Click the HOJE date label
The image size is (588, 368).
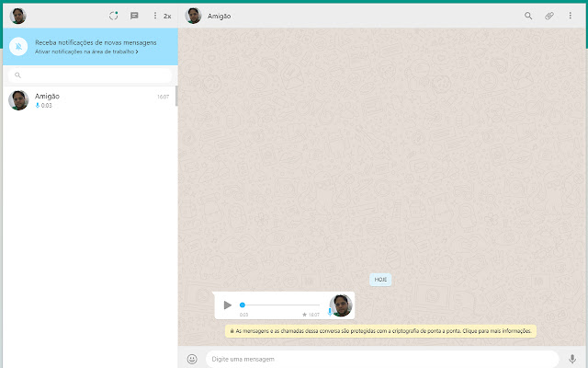coord(380,280)
